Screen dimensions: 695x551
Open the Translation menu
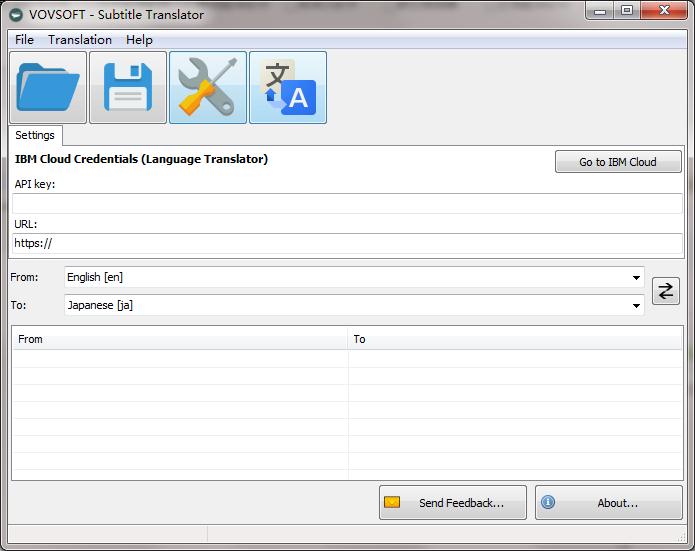click(80, 40)
